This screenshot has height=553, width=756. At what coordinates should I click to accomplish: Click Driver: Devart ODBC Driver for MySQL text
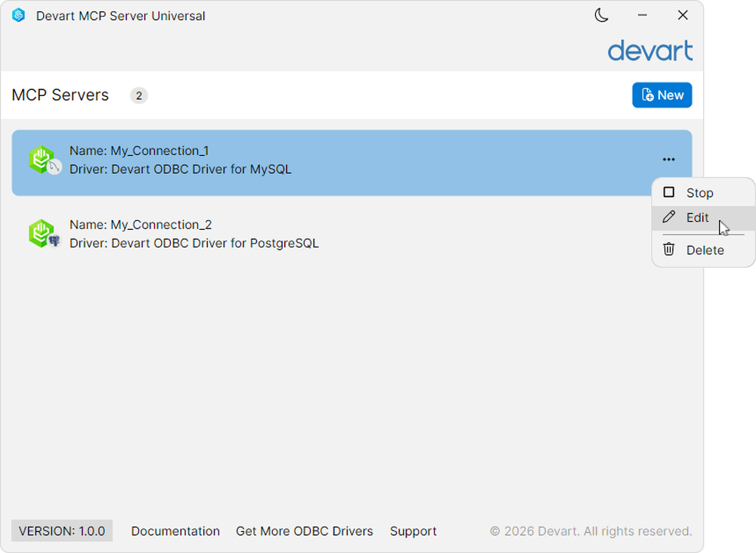pyautogui.click(x=181, y=169)
